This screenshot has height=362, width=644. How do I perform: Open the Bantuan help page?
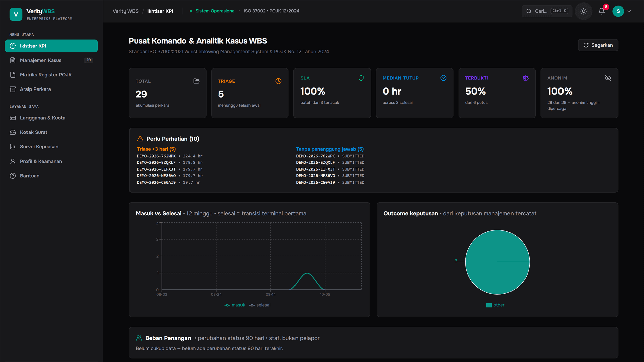pyautogui.click(x=51, y=176)
